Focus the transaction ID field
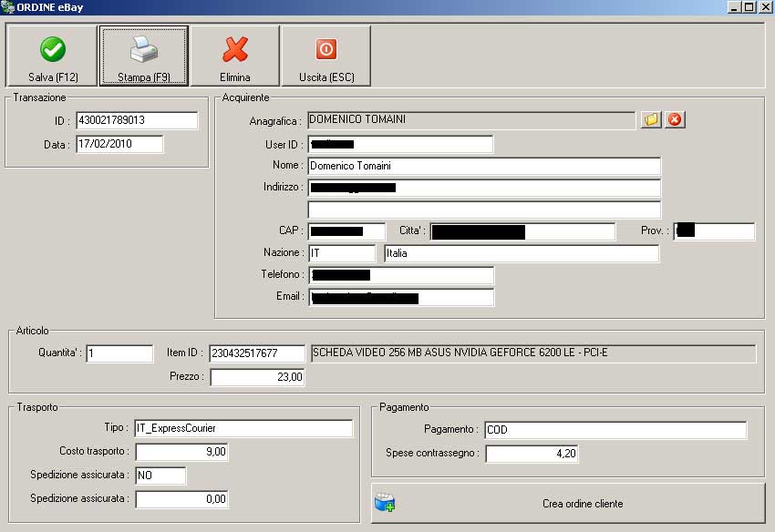Viewport: 775px width, 532px height. point(137,120)
